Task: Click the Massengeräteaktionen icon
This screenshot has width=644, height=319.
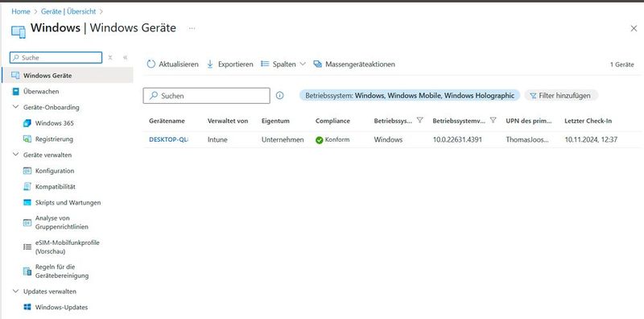Action: 317,64
